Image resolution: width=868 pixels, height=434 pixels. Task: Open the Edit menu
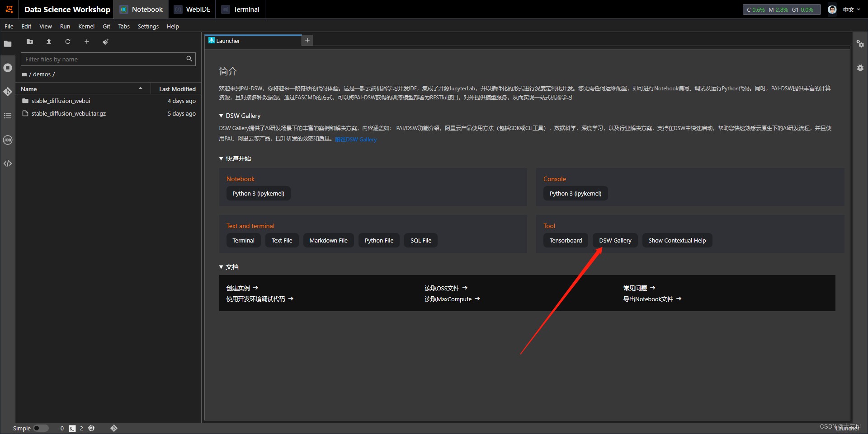26,26
